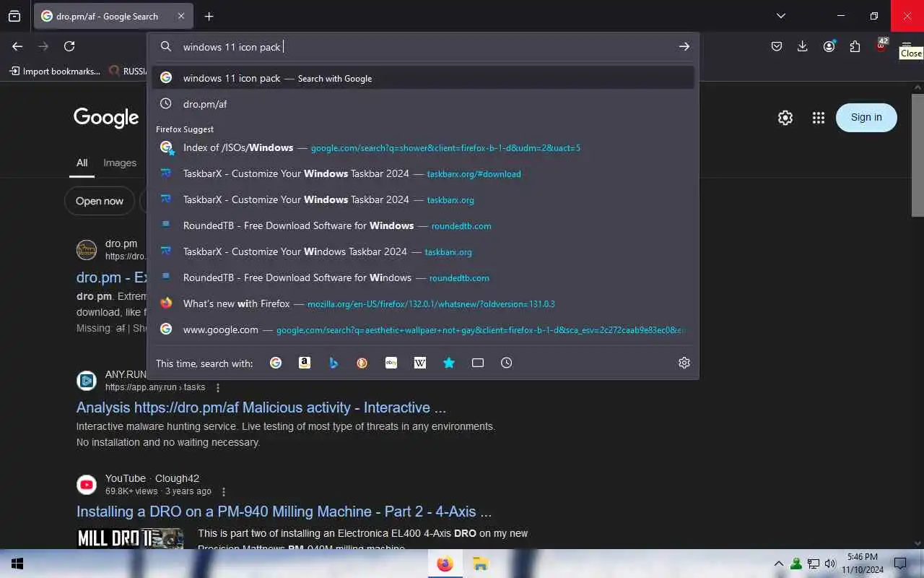The image size is (924, 578).
Task: Select the All results tab
Action: pos(82,163)
